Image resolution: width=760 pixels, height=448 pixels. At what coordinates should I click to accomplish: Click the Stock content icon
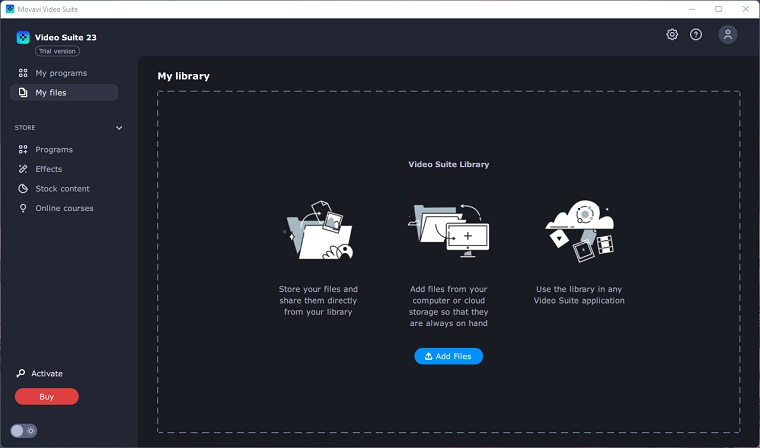pyautogui.click(x=23, y=189)
